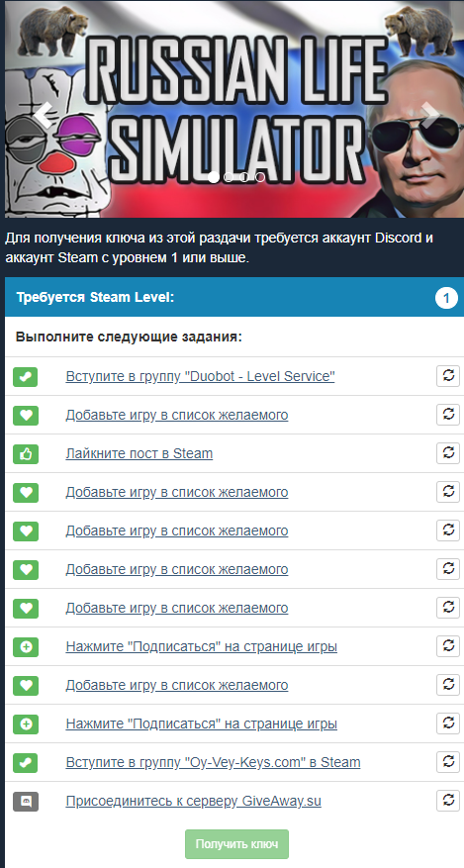Open wishlist link directly below like post row
The width and height of the screenshot is (464, 868).
coord(177,492)
